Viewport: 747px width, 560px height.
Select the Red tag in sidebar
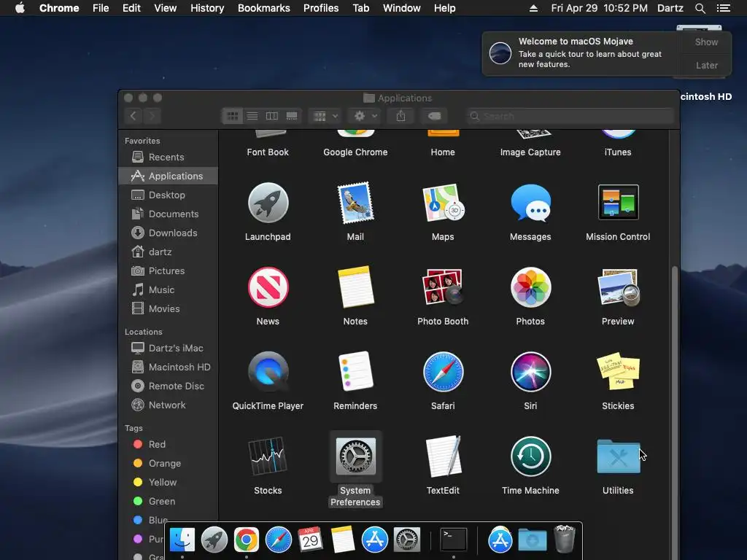[x=168, y=444]
